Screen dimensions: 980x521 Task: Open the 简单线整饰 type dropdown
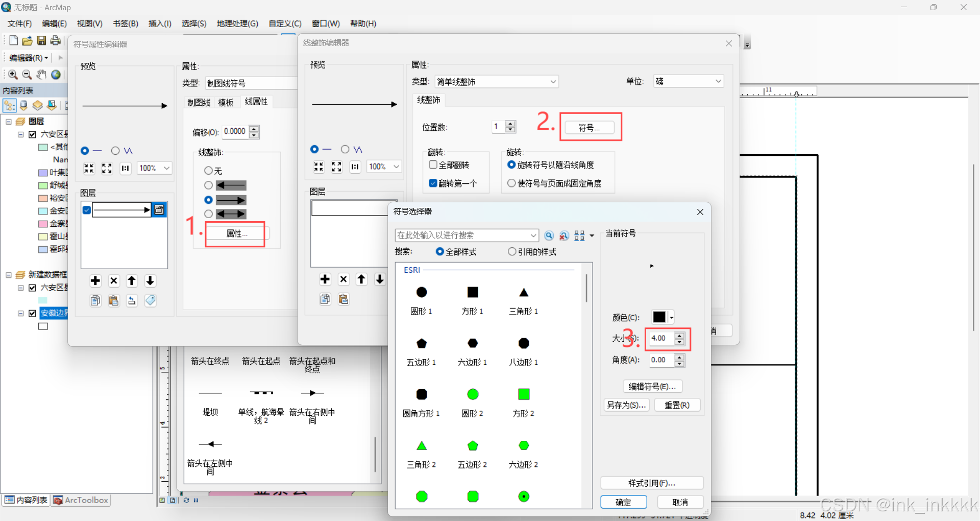(x=497, y=82)
